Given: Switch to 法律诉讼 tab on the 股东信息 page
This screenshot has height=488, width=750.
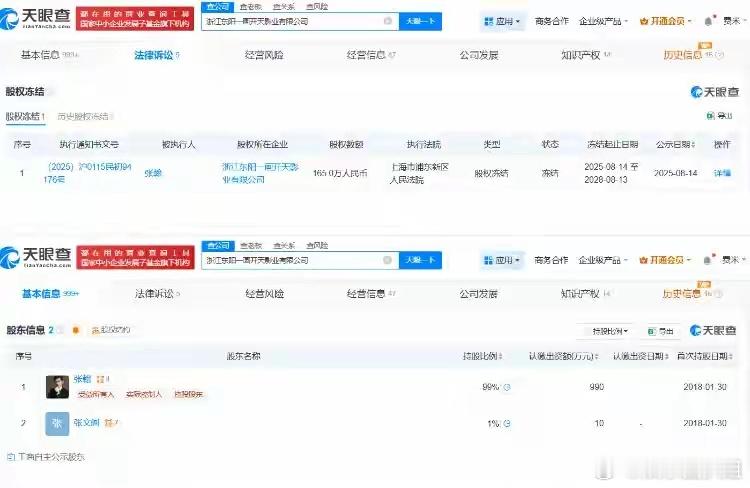Looking at the screenshot, I should (157, 294).
